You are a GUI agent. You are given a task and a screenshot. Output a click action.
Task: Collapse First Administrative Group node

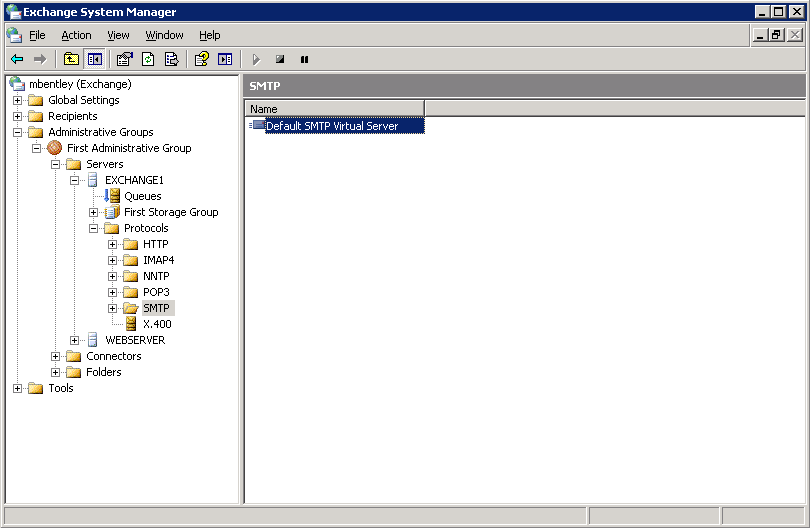pyautogui.click(x=36, y=148)
